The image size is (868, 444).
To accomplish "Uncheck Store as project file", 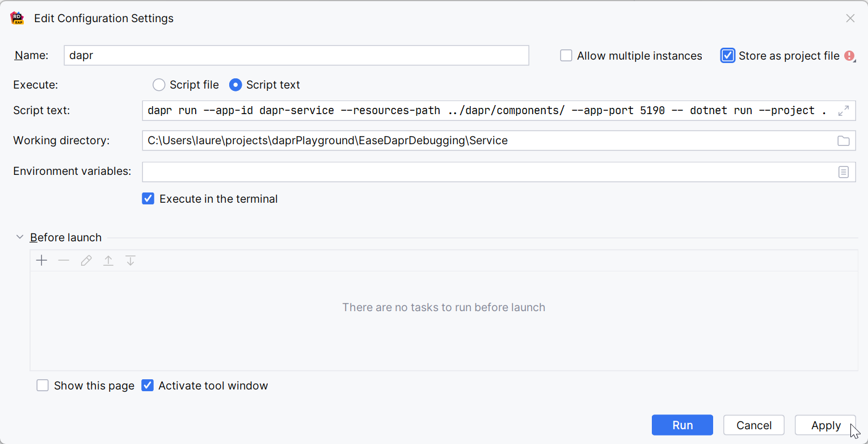I will [x=728, y=56].
